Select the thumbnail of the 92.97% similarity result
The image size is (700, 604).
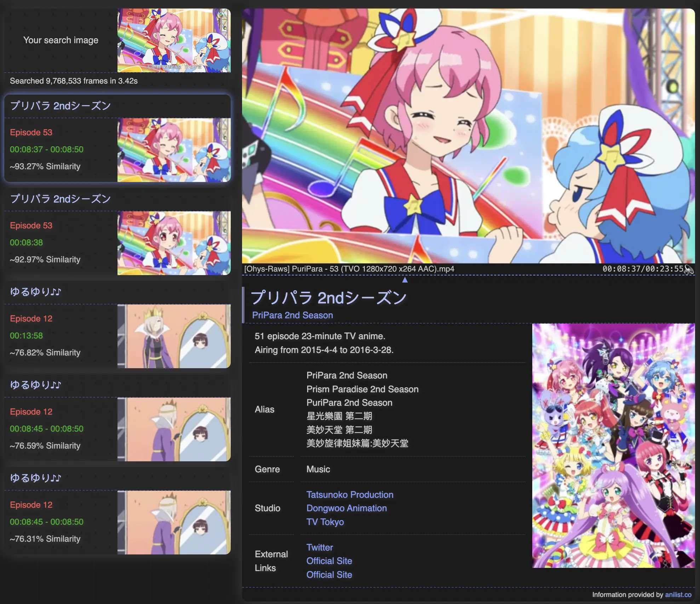[x=174, y=243]
